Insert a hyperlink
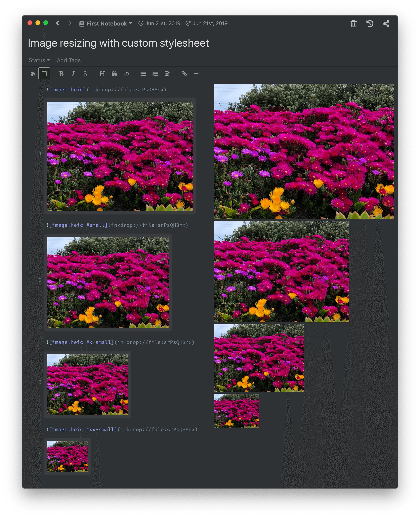 pyautogui.click(x=184, y=74)
